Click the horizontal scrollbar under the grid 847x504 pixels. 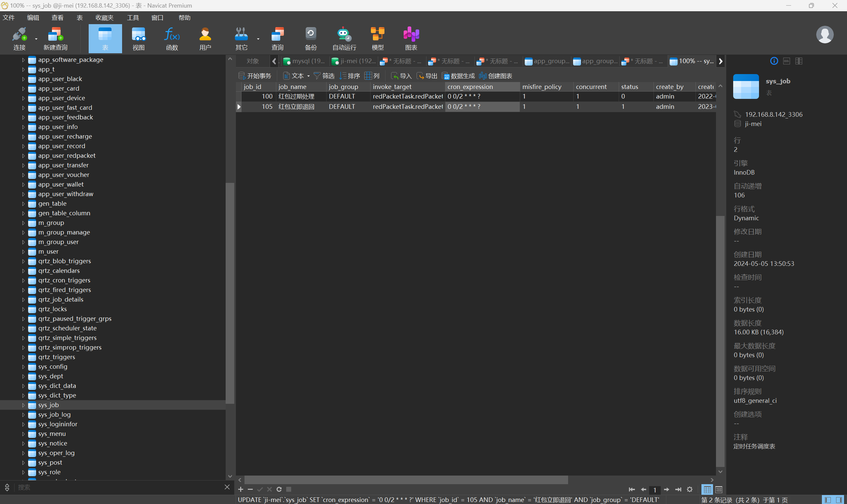pyautogui.click(x=406, y=480)
